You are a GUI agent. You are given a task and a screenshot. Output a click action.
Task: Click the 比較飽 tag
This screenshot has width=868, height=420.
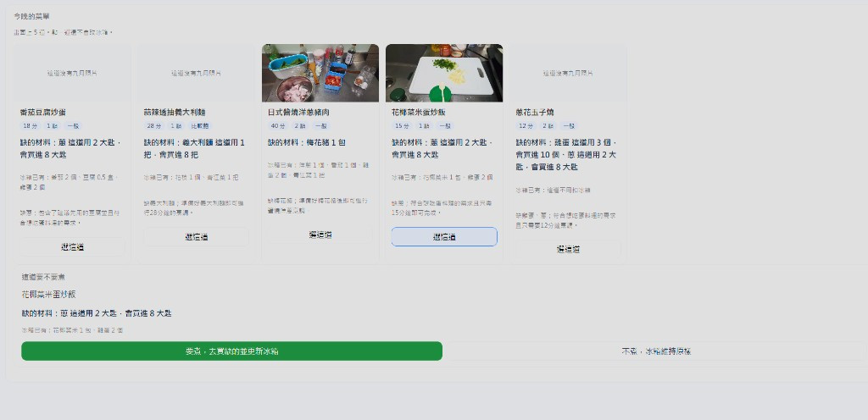200,126
